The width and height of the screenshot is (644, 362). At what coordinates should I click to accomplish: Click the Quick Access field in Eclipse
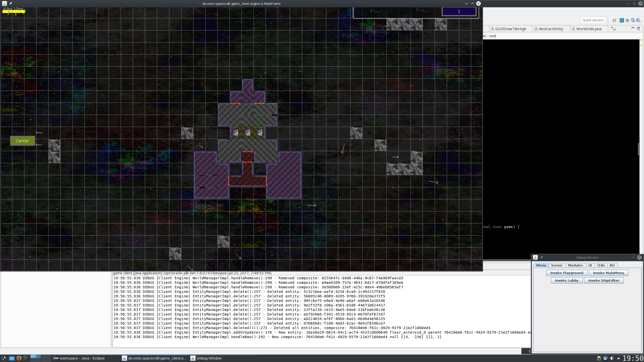pyautogui.click(x=593, y=20)
